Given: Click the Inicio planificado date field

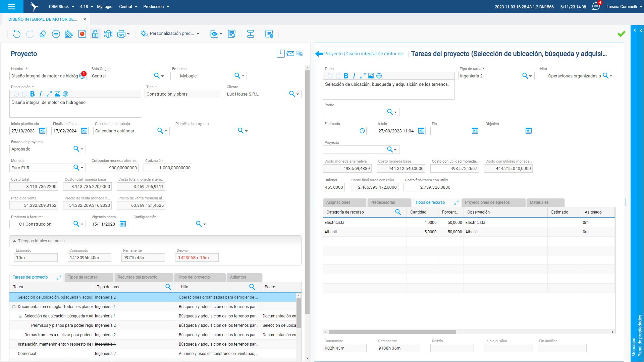Looking at the screenshot, I should 23,131.
